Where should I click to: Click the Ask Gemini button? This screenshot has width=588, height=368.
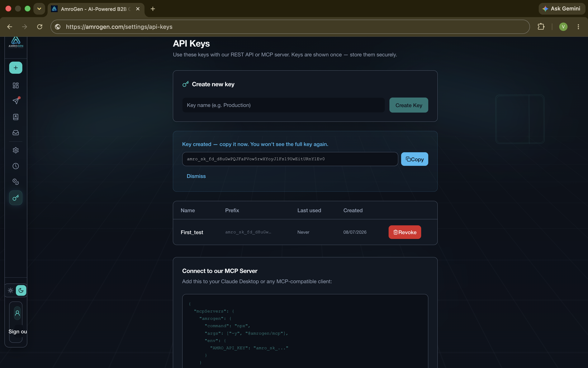coord(562,9)
